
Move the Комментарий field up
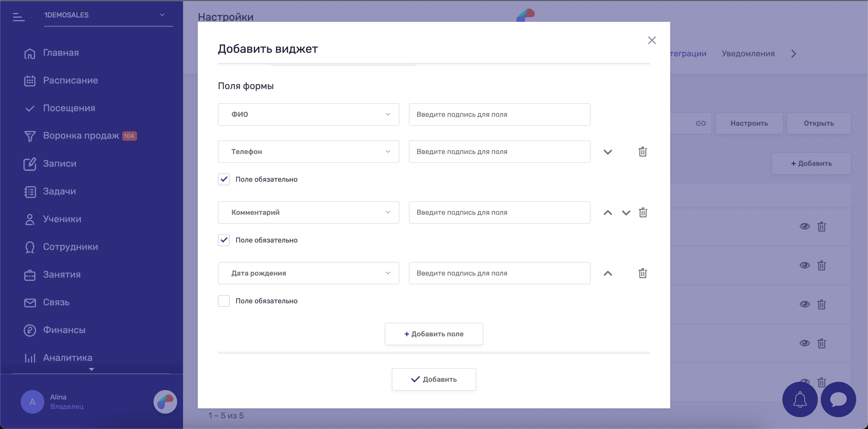[x=608, y=212]
